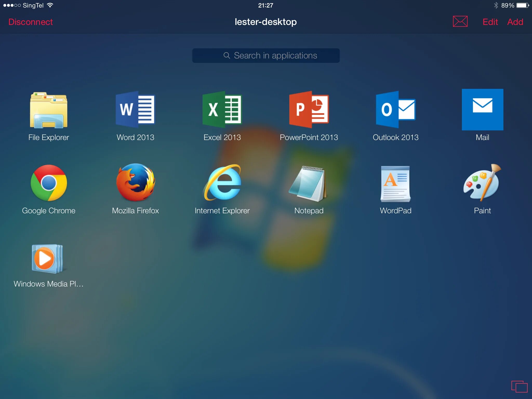Image resolution: width=532 pixels, height=399 pixels.
Task: Start PowerPoint 2013
Action: pyautogui.click(x=309, y=109)
